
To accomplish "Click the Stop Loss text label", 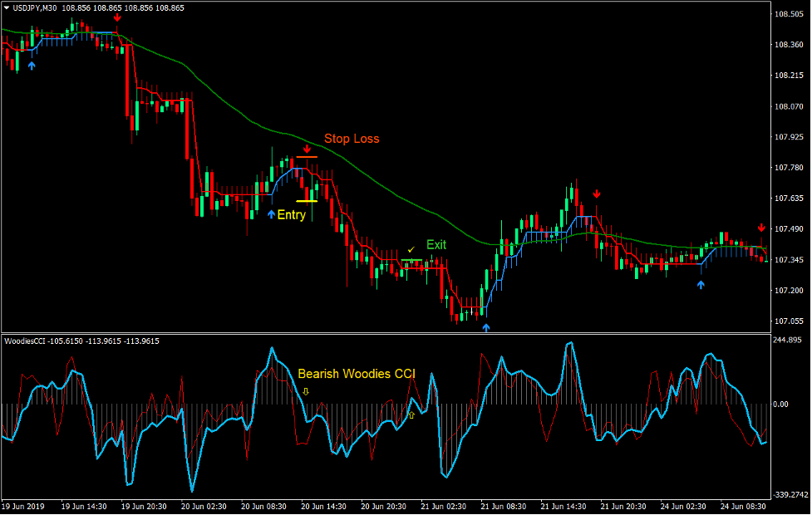I will pyautogui.click(x=352, y=139).
